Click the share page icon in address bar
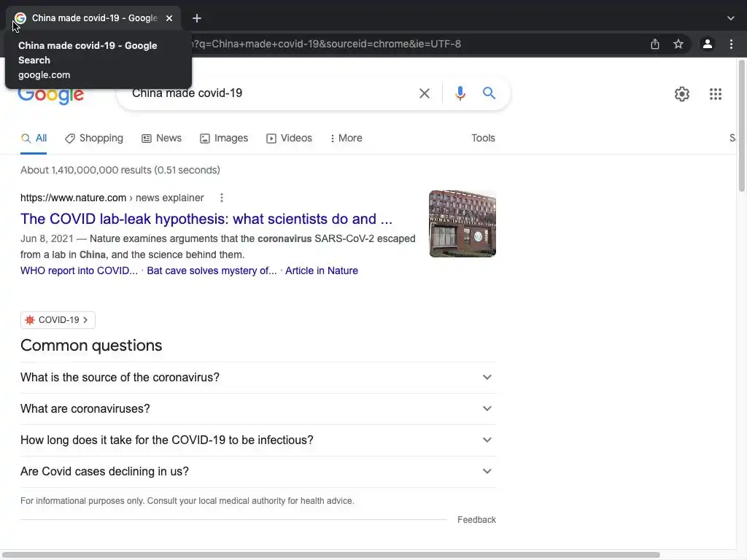 (655, 44)
